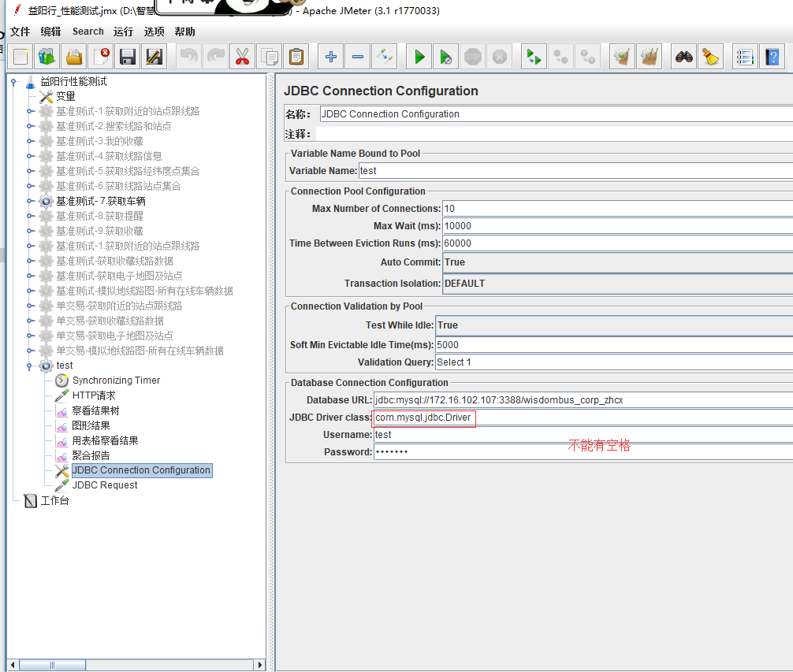Click the Paste clipboard icon
Viewport: 793px width, 672px height.
[x=296, y=57]
